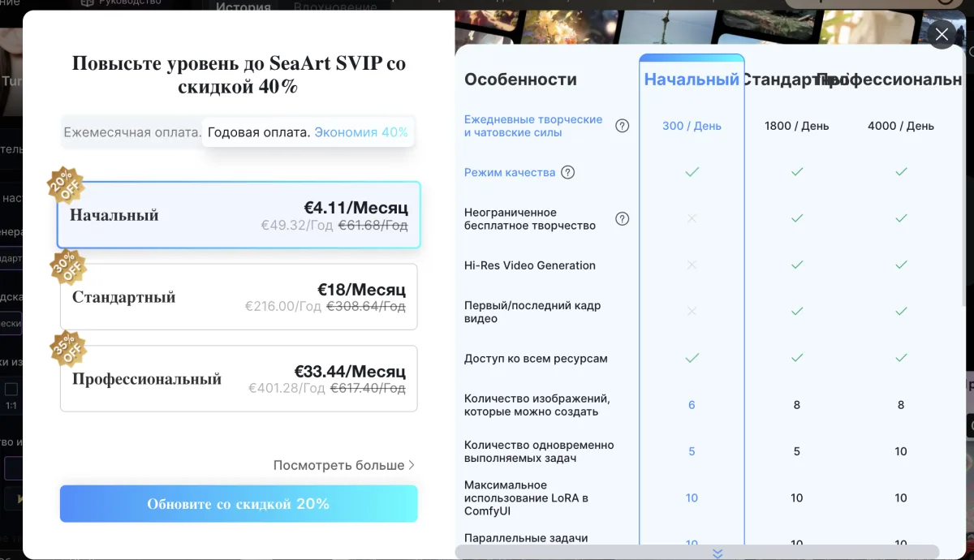Screen dimensions: 974x560
Task: Click Максимальное использование LoRA в ComfyUI label
Action: coord(526,498)
